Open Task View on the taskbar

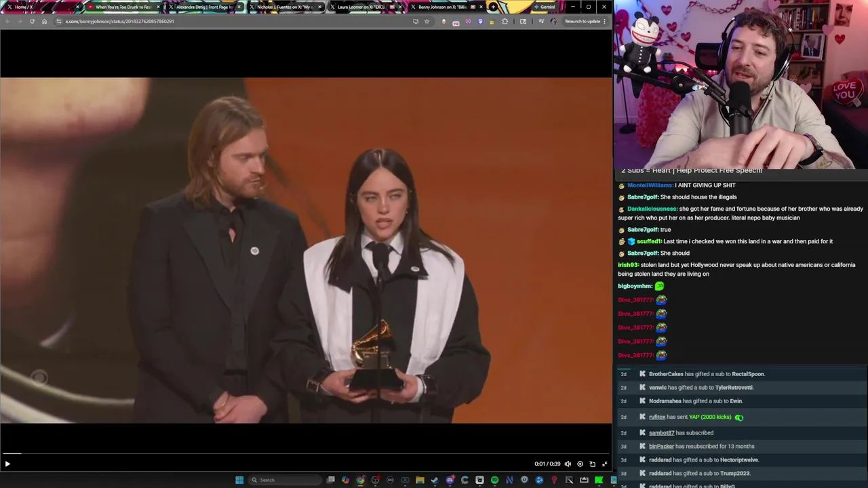(330, 480)
